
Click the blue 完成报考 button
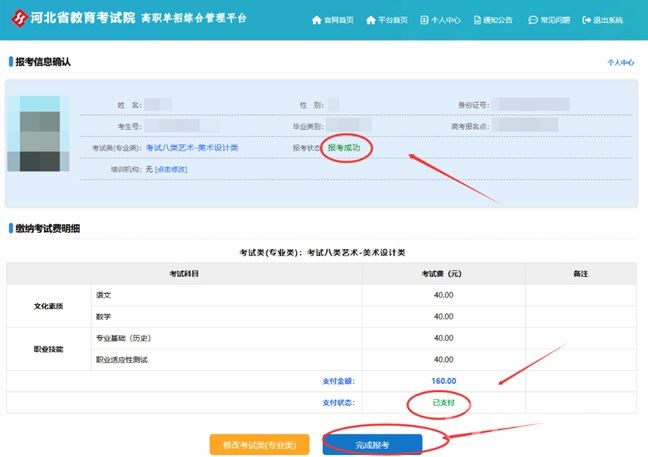click(372, 445)
